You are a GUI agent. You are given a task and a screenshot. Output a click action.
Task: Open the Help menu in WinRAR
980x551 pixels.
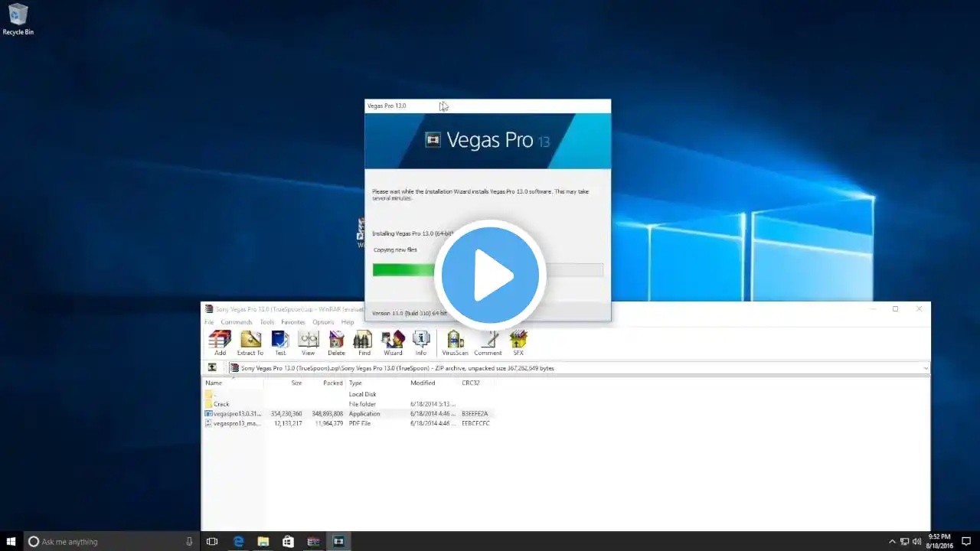click(x=348, y=322)
